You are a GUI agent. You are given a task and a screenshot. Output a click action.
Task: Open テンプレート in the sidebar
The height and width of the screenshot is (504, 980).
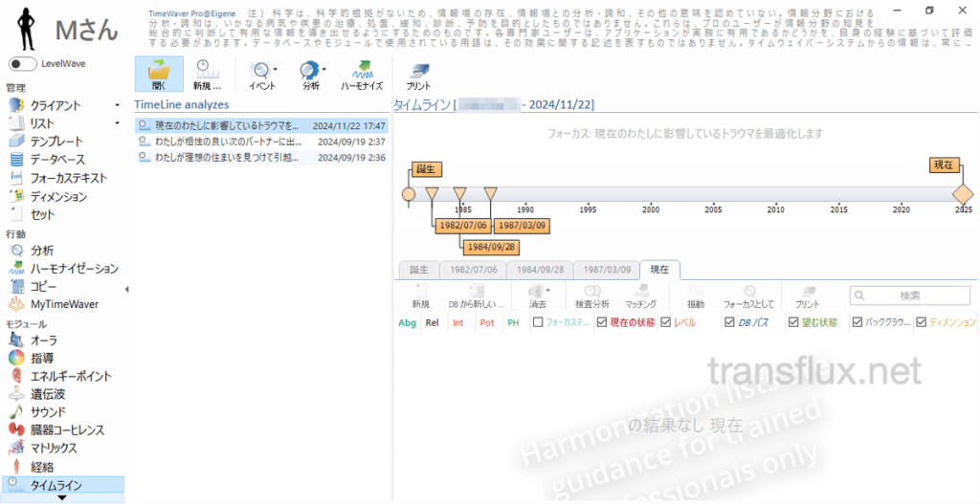[x=56, y=142]
